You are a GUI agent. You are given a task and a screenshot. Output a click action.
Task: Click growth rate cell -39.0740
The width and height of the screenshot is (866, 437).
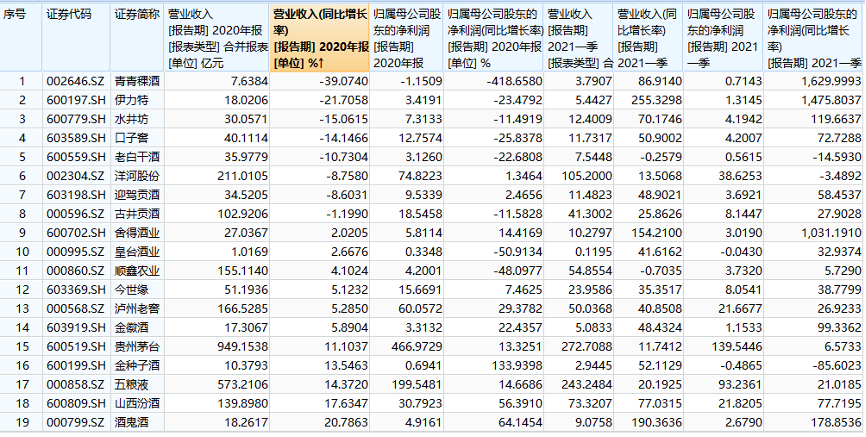click(344, 82)
